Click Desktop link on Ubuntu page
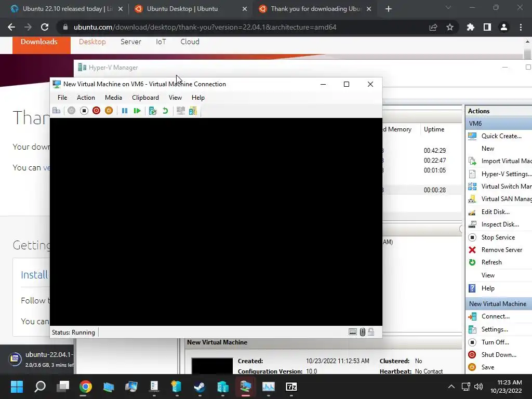This screenshot has width=532, height=399. [92, 42]
